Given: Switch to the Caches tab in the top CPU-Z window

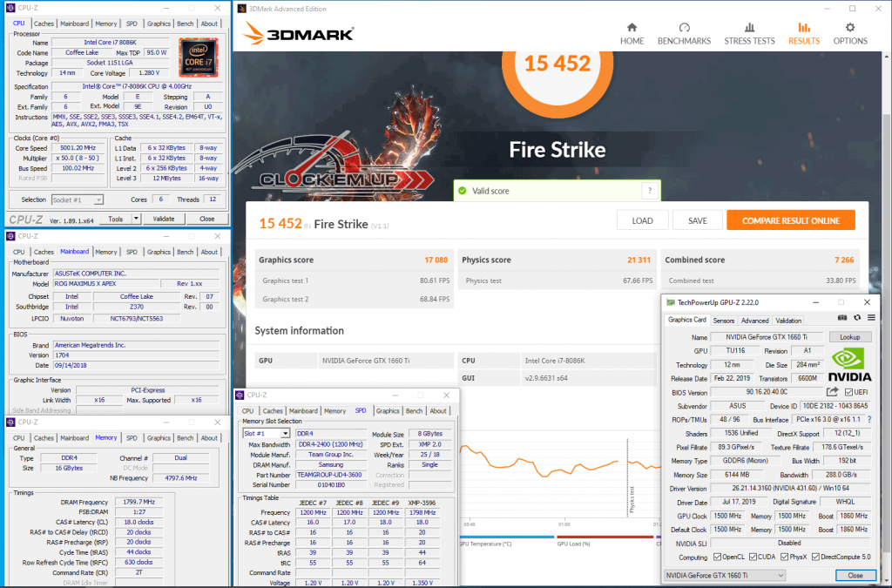Looking at the screenshot, I should point(44,24).
